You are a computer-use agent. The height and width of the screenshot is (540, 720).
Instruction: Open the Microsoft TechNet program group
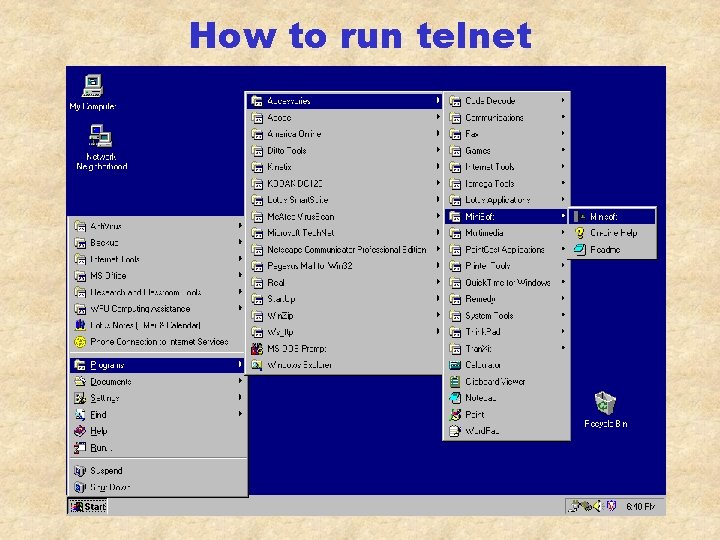(x=344, y=233)
